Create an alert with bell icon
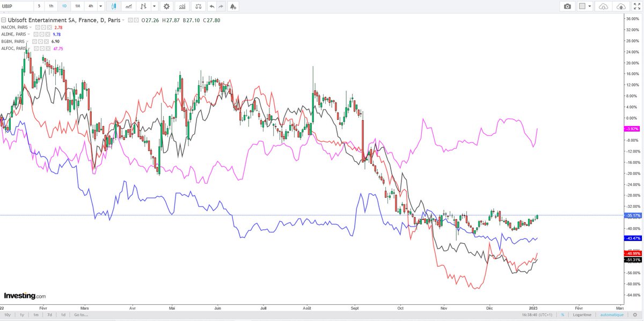The image size is (644, 321). click(x=232, y=6)
